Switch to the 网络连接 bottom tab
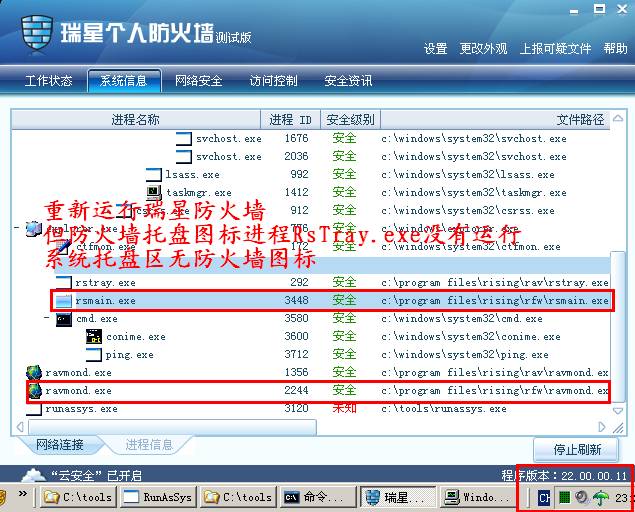 60,444
